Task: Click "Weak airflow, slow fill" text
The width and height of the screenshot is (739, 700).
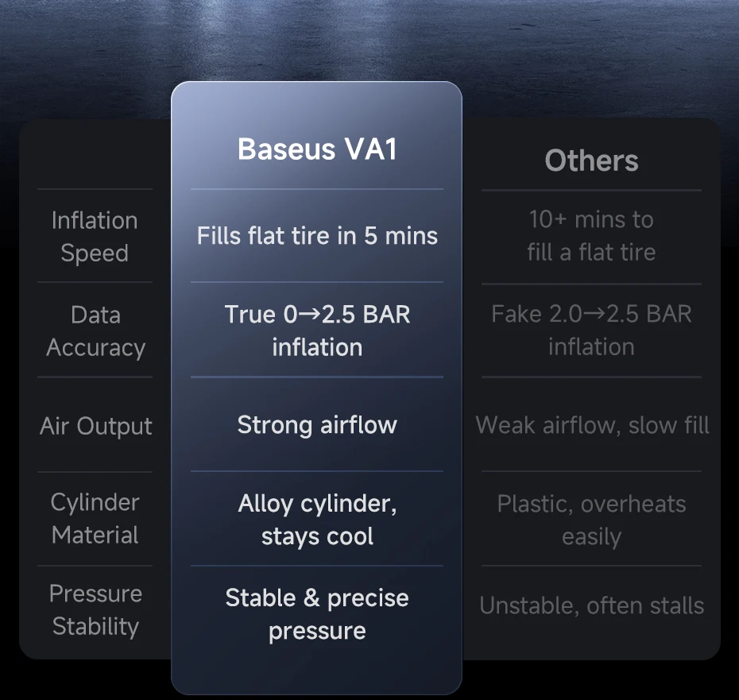Action: tap(592, 425)
